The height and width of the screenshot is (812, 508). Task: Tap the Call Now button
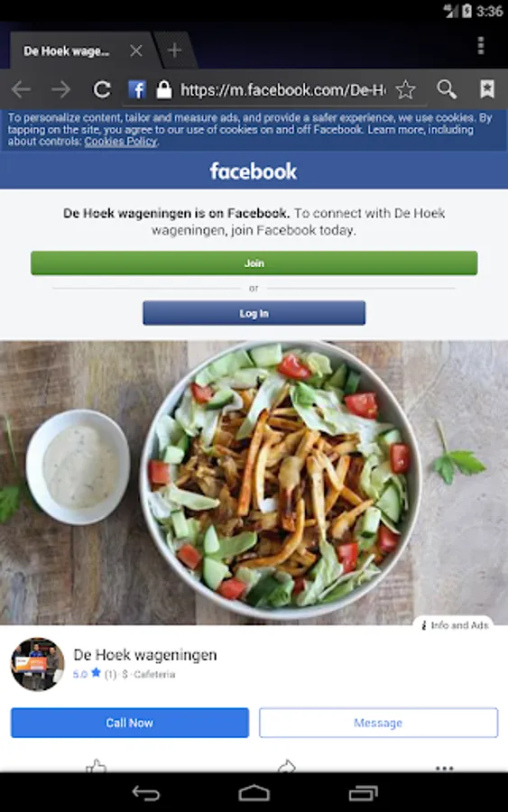(129, 723)
